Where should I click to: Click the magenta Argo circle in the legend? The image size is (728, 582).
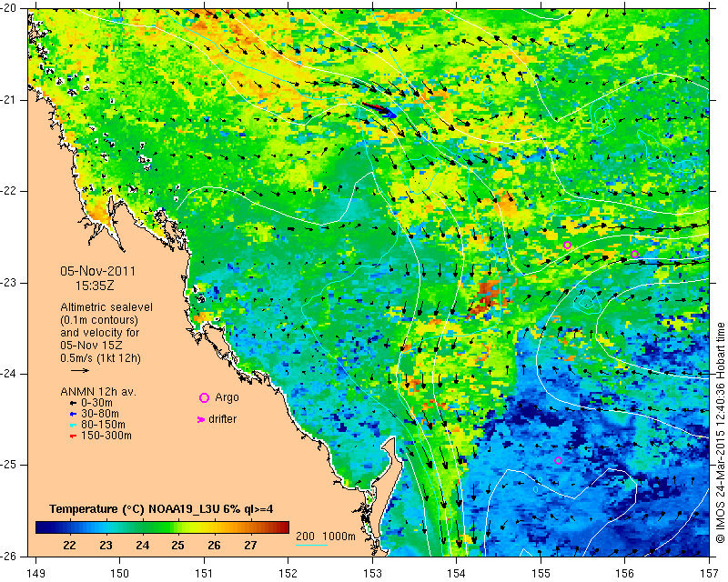(x=204, y=397)
